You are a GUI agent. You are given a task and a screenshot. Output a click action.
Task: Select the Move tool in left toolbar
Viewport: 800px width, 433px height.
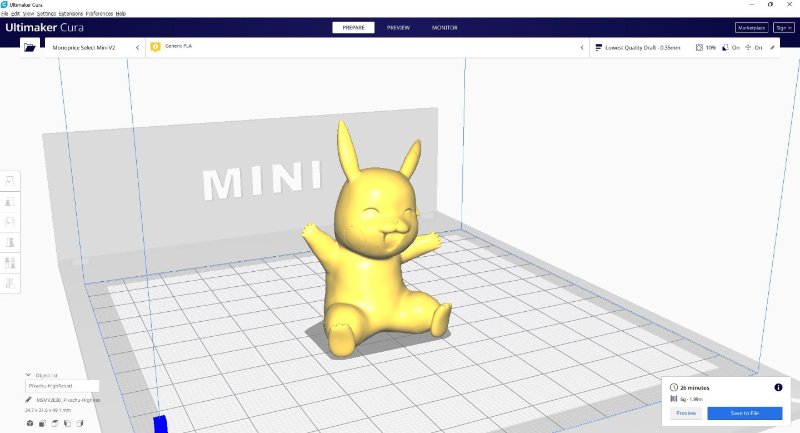coord(10,181)
